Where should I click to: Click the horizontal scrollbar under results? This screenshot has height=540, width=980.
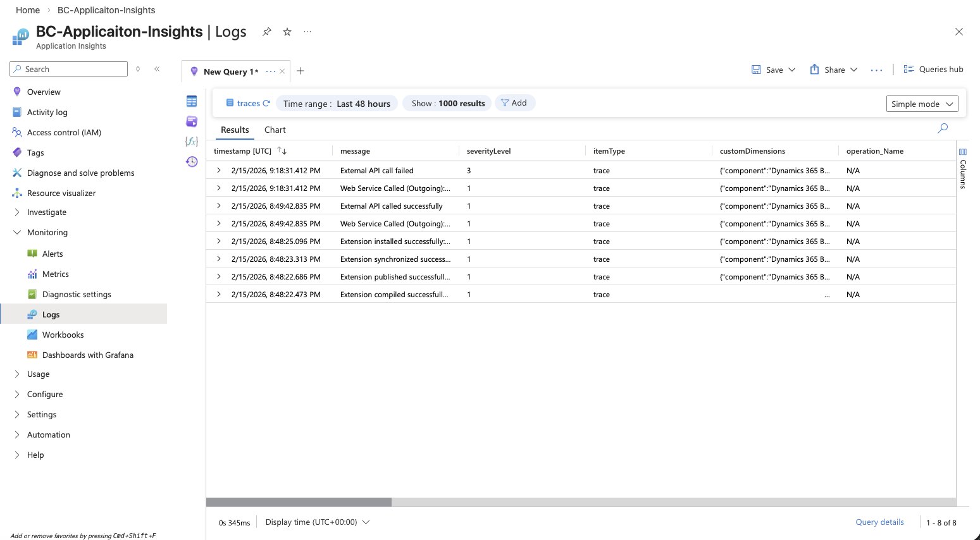299,502
